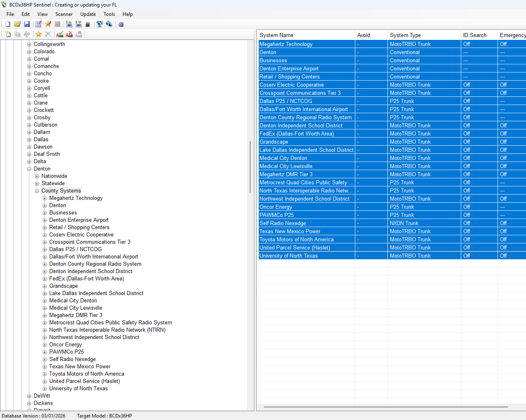Click the copy icon in second toolbar
Image resolution: width=526 pixels, height=420 pixels.
[x=17, y=34]
